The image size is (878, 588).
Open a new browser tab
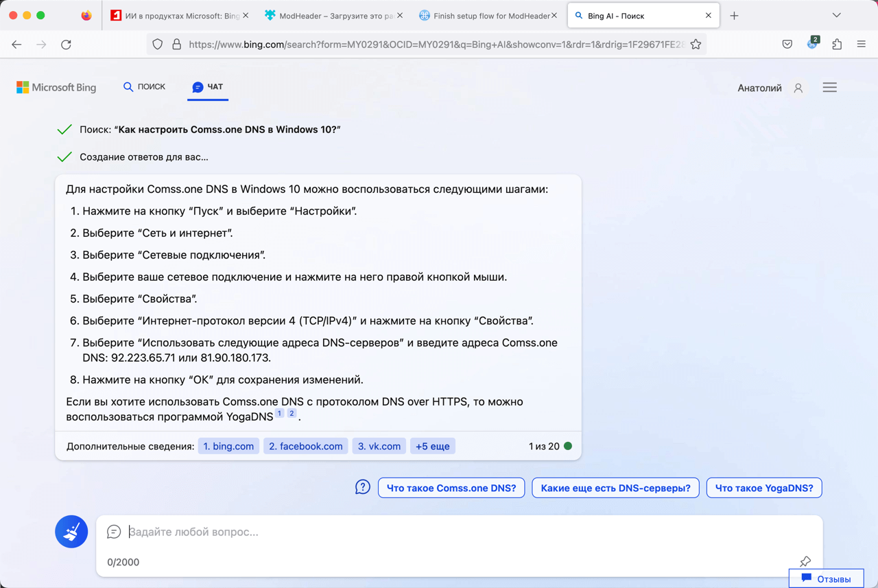(x=734, y=16)
